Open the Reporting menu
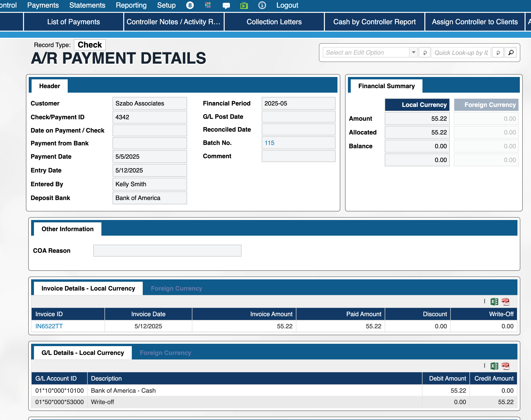531x420 pixels. [131, 5]
